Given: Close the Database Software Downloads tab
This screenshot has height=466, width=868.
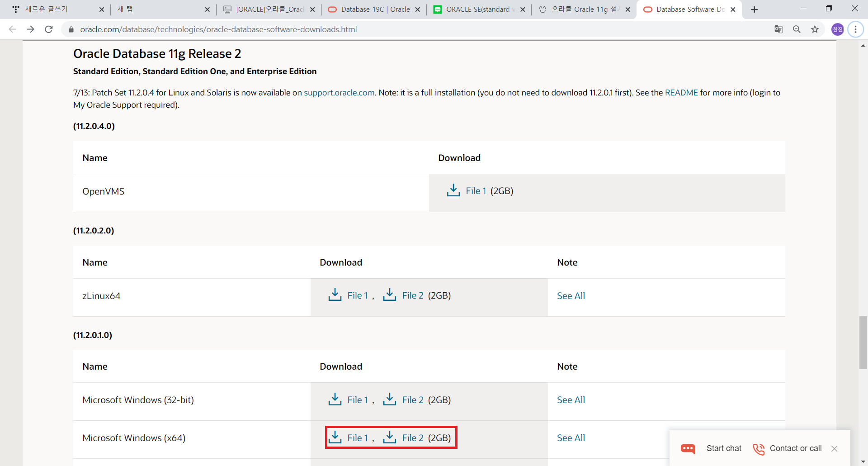Looking at the screenshot, I should click(x=733, y=10).
